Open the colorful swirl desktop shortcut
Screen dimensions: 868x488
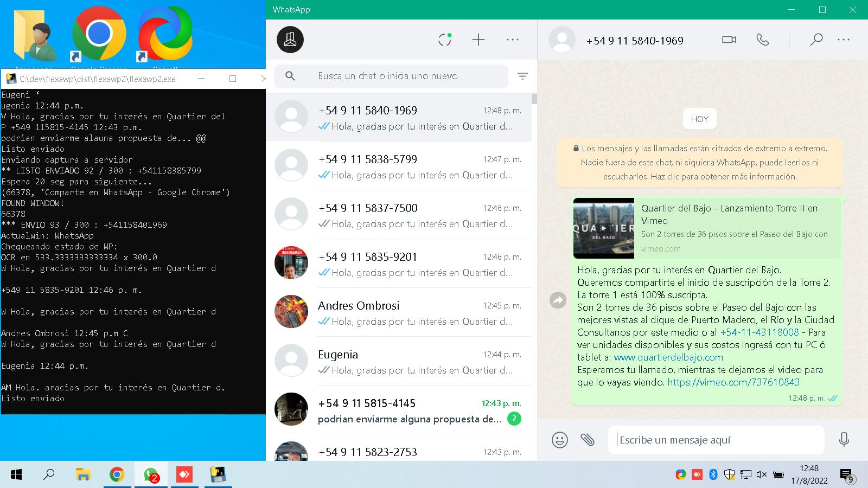pos(165,35)
